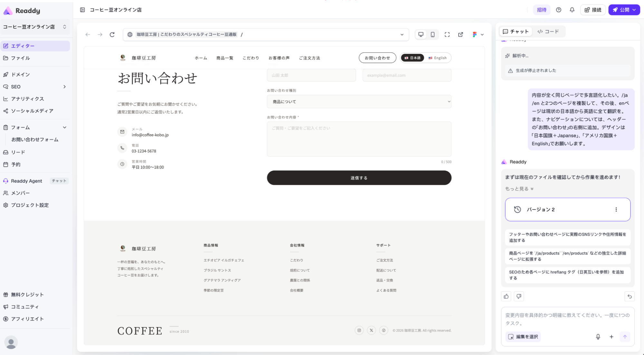Open 無料クレジット in sidebar

35,294
